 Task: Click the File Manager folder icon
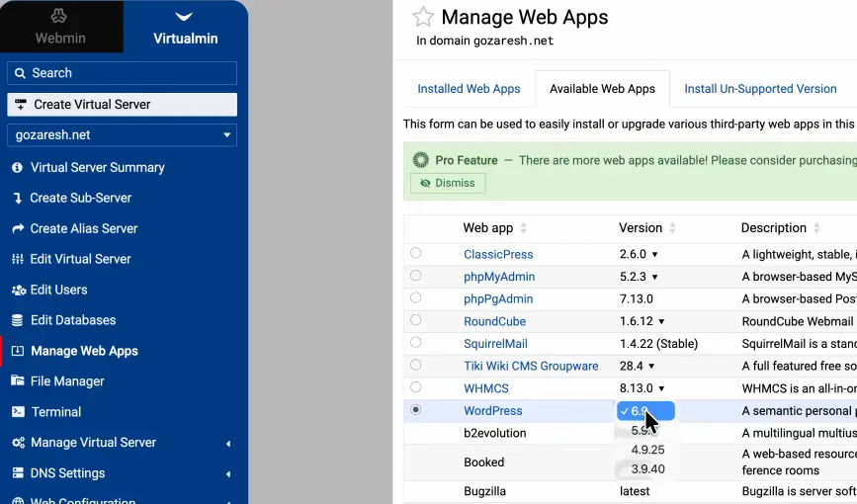click(17, 381)
